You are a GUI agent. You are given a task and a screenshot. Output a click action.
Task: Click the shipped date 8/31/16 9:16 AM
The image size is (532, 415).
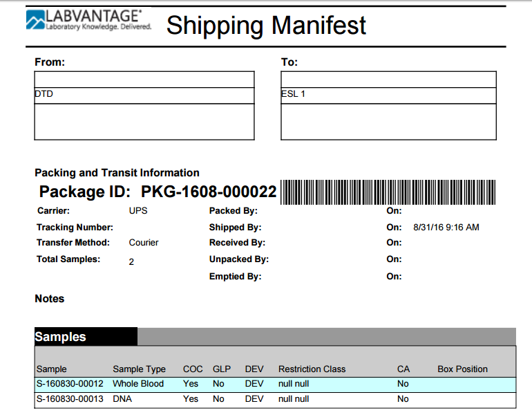[446, 227]
